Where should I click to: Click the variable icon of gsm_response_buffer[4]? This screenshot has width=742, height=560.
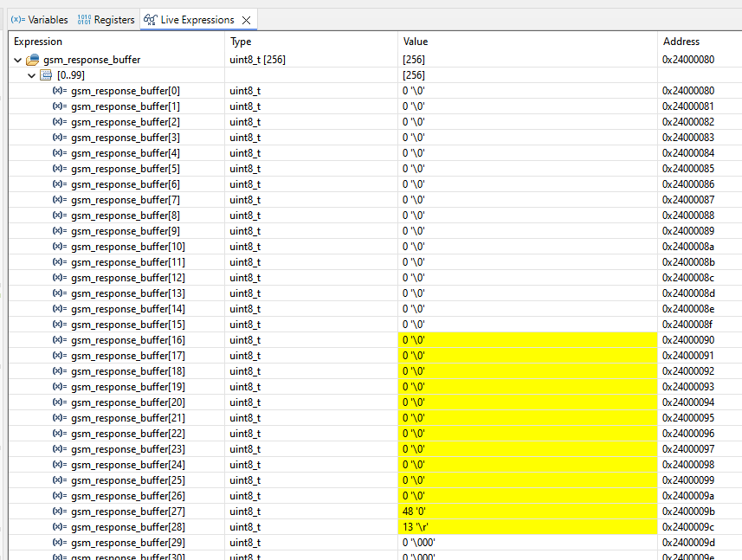pyautogui.click(x=60, y=153)
